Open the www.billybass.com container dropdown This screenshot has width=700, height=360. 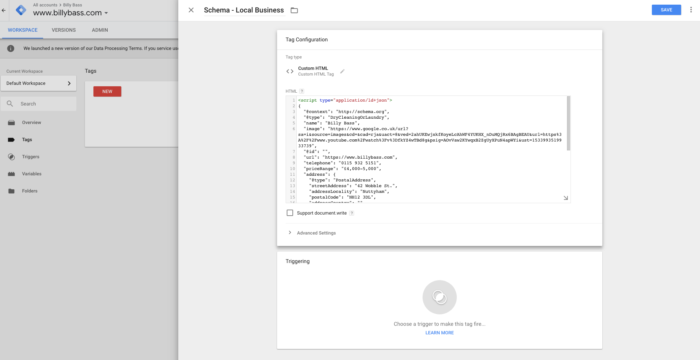(71, 13)
